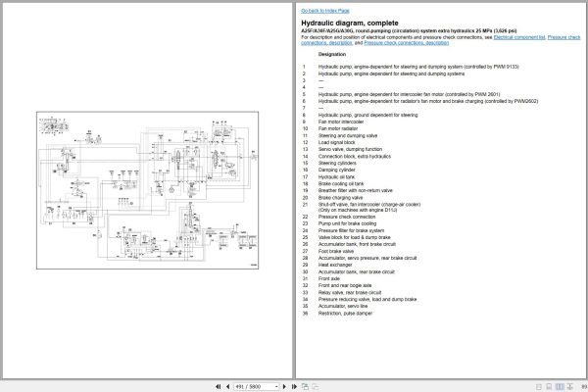This screenshot has height=392, width=588.
Task: Select text 'Servo valve, dumping function'
Action: pyautogui.click(x=350, y=149)
